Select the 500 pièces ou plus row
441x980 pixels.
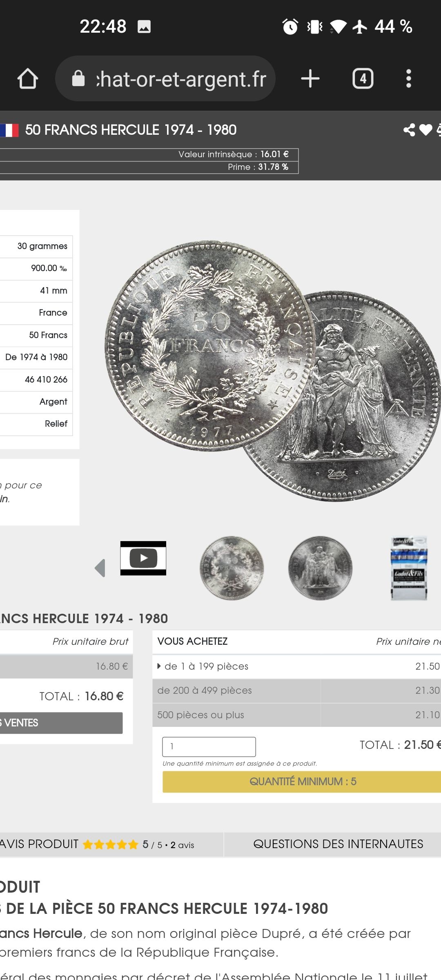pyautogui.click(x=296, y=715)
